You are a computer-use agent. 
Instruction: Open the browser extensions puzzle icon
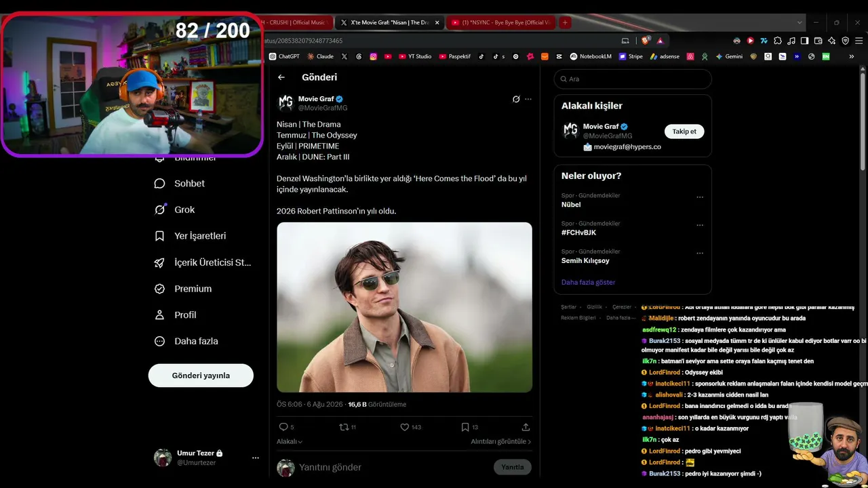pos(778,41)
